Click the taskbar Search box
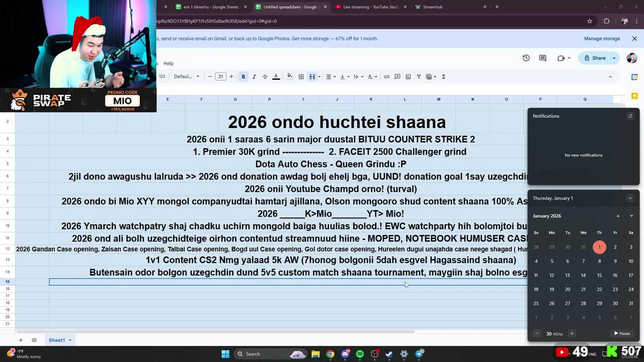The height and width of the screenshot is (362, 644). [x=272, y=354]
